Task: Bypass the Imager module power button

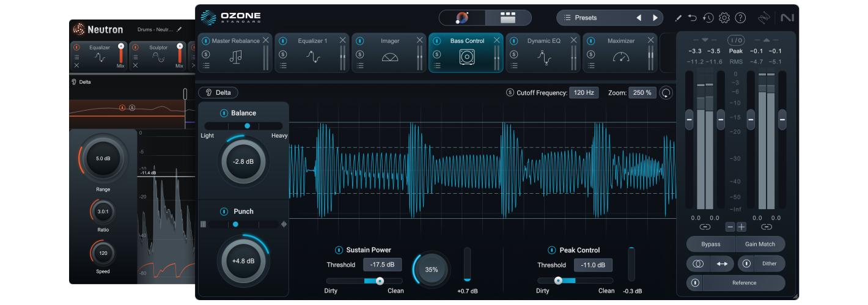Action: point(360,41)
